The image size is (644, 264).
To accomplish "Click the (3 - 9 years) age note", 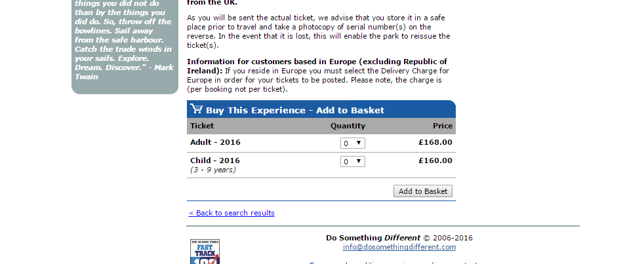I will point(212,170).
